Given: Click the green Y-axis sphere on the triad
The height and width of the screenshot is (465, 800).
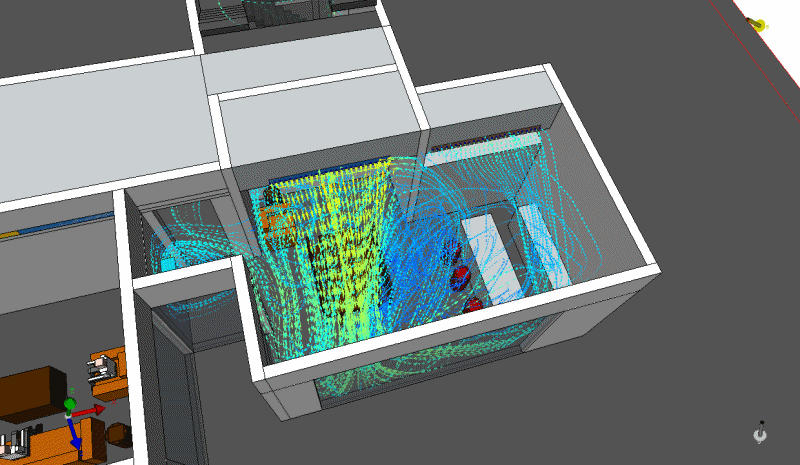Looking at the screenshot, I should (x=69, y=404).
